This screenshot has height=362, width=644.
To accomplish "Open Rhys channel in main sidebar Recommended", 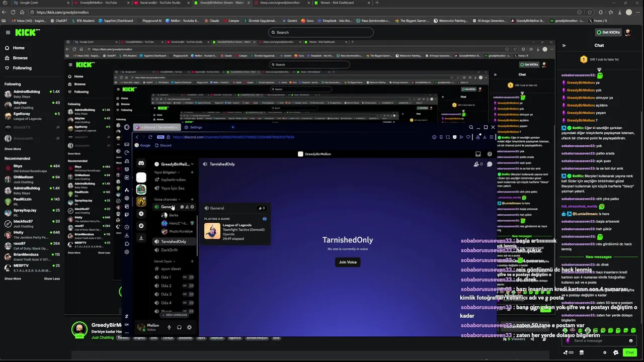I will tap(31, 168).
